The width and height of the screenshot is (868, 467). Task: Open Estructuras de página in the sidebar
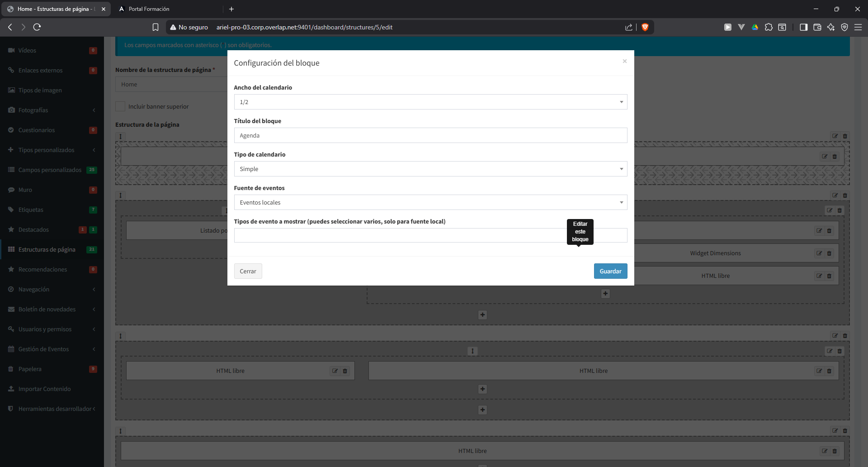pyautogui.click(x=52, y=249)
